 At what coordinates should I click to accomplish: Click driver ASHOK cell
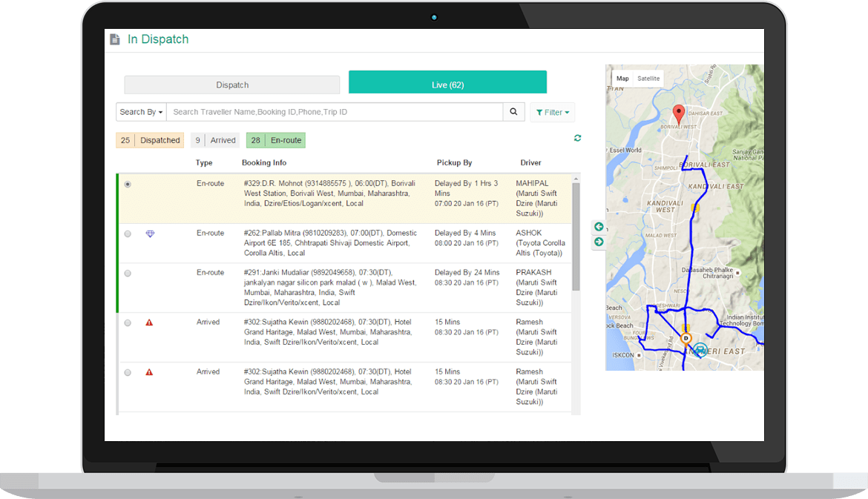pyautogui.click(x=540, y=243)
